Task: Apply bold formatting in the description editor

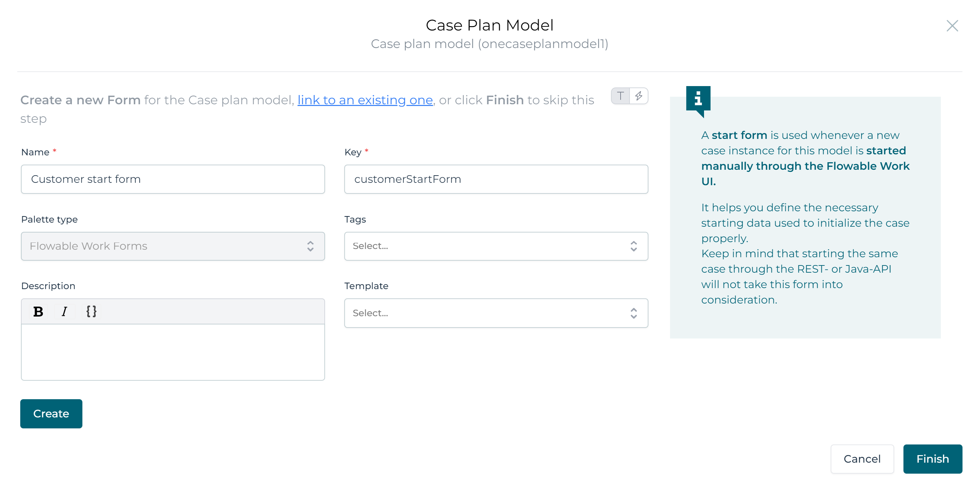Action: click(x=38, y=311)
